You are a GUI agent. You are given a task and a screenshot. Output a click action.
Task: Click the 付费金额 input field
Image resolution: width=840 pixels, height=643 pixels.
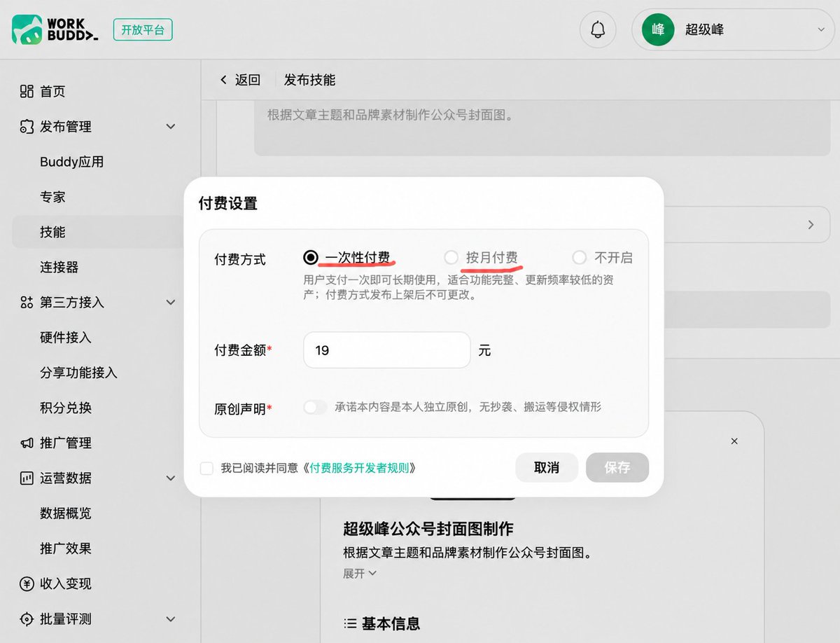pyautogui.click(x=386, y=350)
